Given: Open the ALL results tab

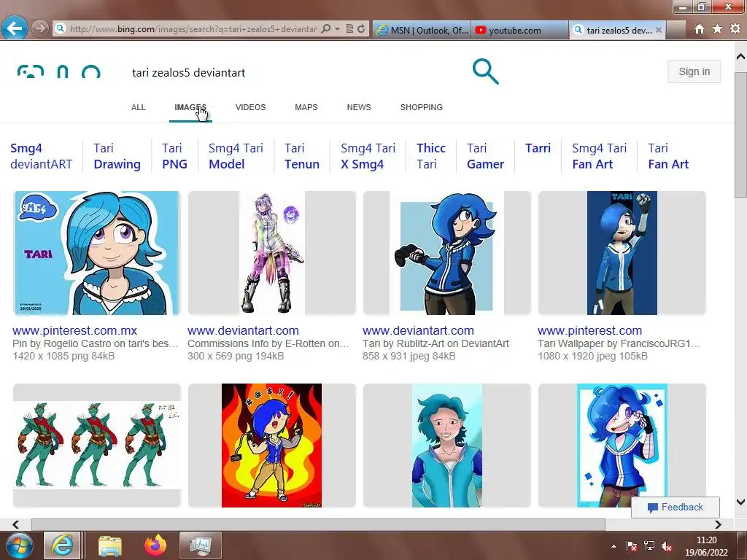Looking at the screenshot, I should pos(138,107).
